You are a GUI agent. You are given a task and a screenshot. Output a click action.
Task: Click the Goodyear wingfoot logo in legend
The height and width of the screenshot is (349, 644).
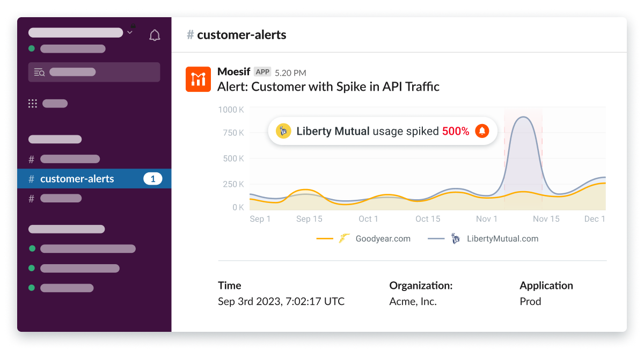tap(344, 238)
